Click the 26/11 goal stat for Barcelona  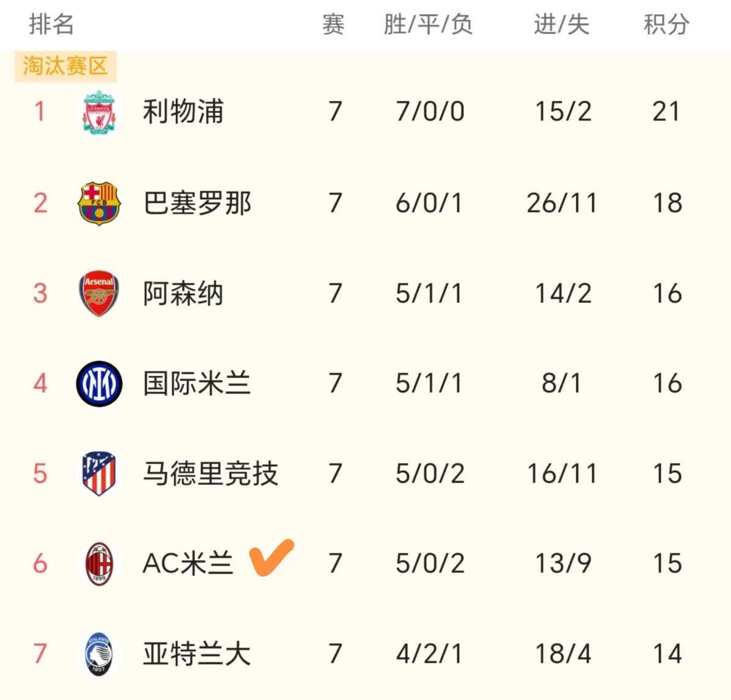coord(561,202)
